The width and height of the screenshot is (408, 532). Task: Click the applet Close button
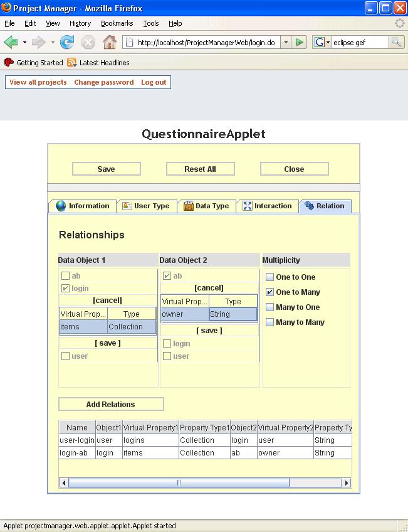[294, 169]
